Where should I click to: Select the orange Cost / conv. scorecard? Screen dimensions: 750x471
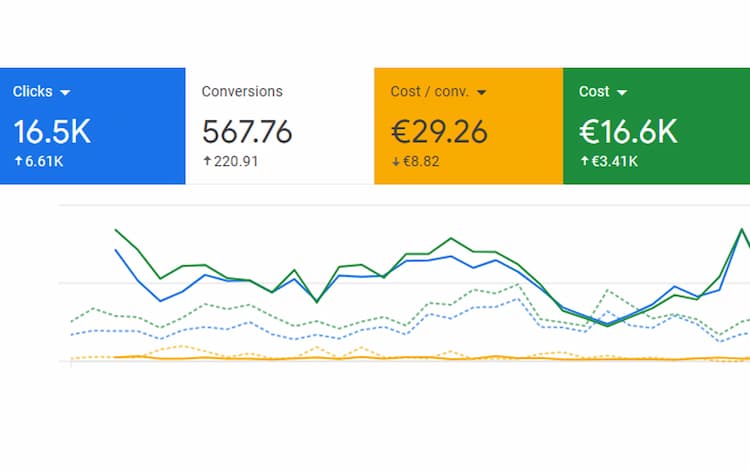click(468, 126)
